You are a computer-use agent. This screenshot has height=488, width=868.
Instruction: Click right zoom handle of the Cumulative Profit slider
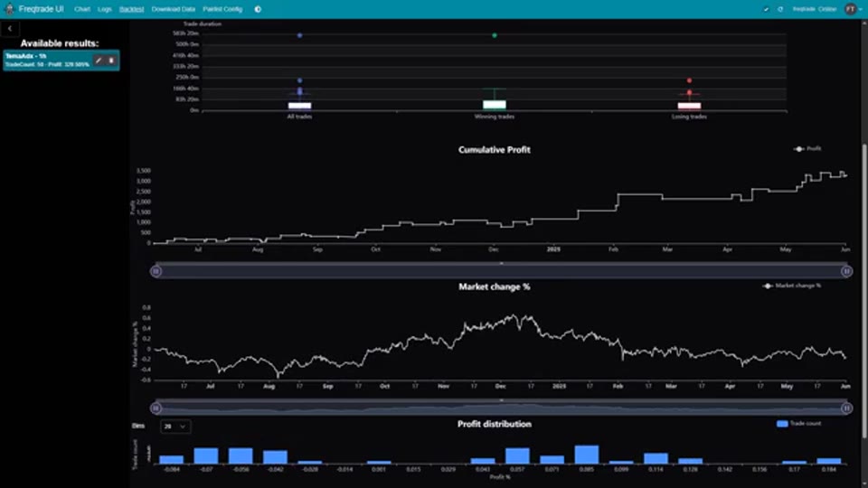click(x=846, y=271)
